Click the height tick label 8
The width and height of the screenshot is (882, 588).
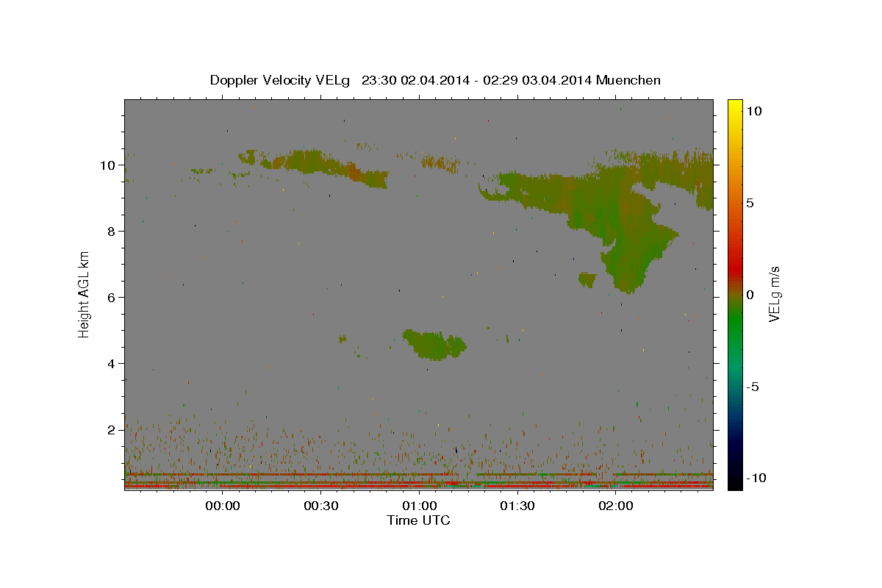[112, 232]
